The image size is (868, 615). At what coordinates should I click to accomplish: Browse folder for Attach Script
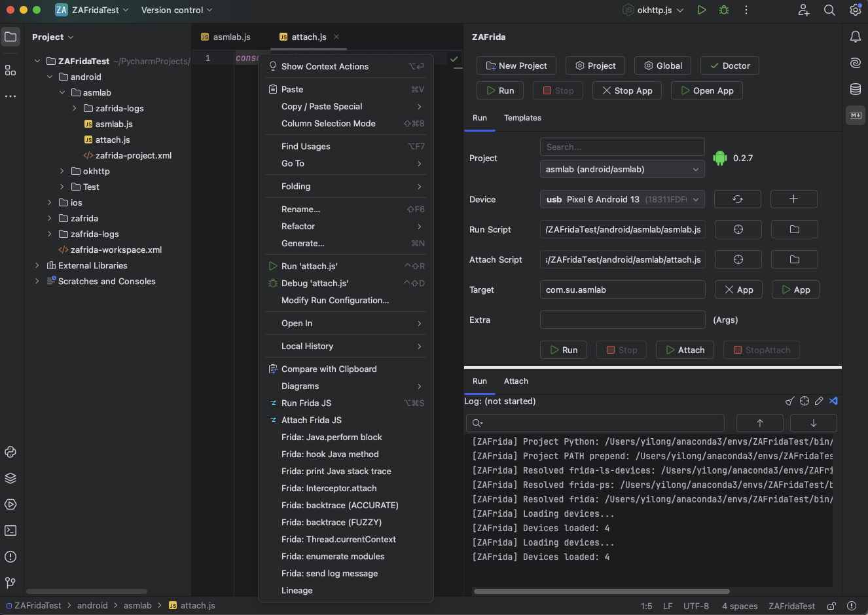click(x=795, y=259)
